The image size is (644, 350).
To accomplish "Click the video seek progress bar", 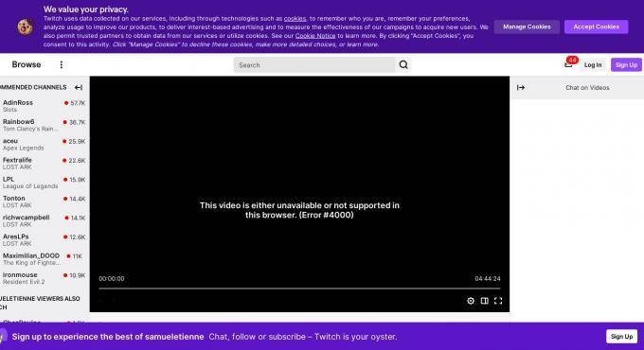I will pyautogui.click(x=299, y=289).
